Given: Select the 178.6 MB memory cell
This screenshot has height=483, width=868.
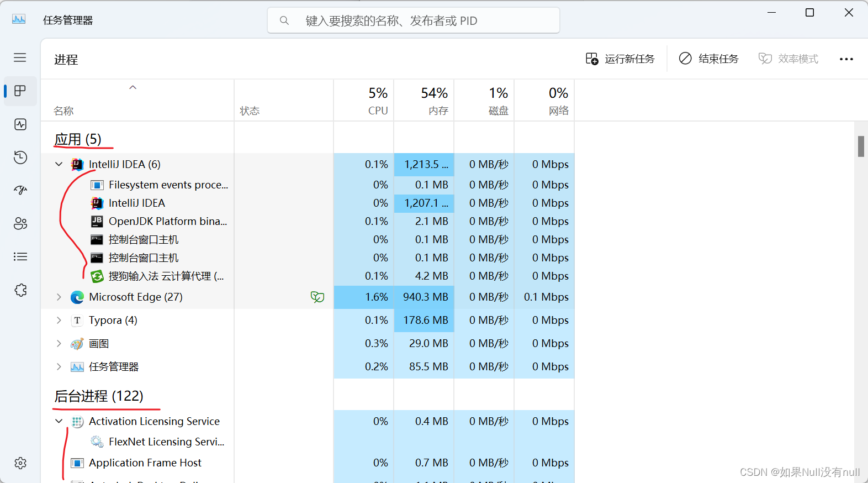Looking at the screenshot, I should pos(424,320).
